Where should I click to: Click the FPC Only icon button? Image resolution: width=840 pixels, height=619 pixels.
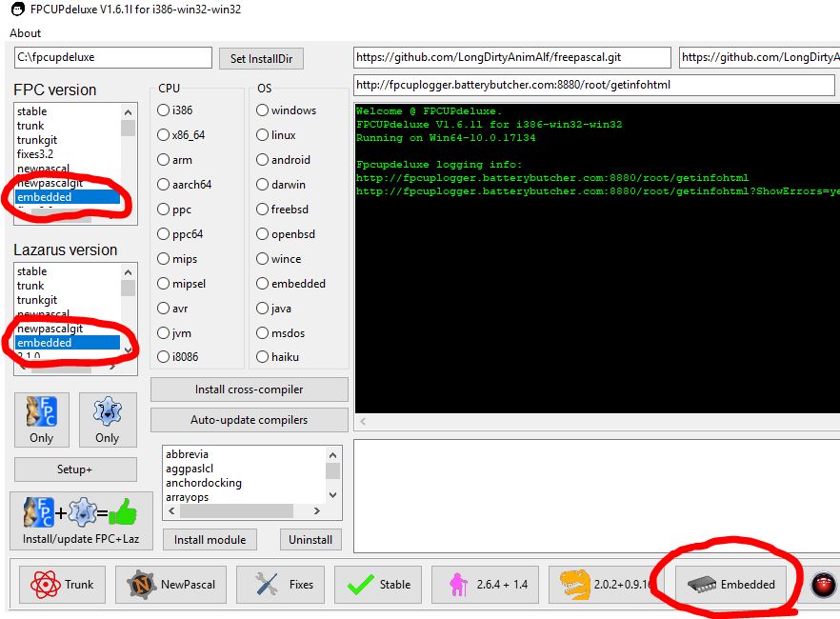(41, 420)
